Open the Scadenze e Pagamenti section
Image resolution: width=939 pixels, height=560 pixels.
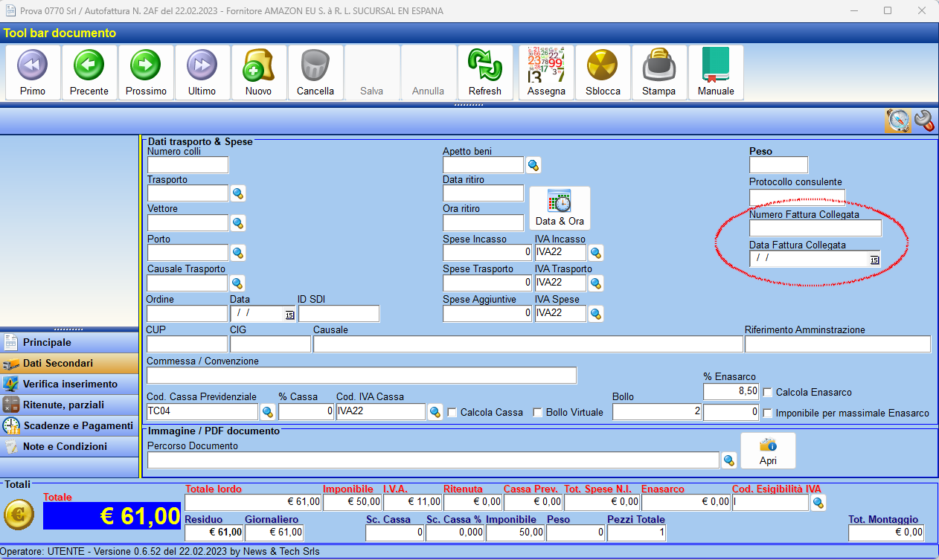pos(69,426)
